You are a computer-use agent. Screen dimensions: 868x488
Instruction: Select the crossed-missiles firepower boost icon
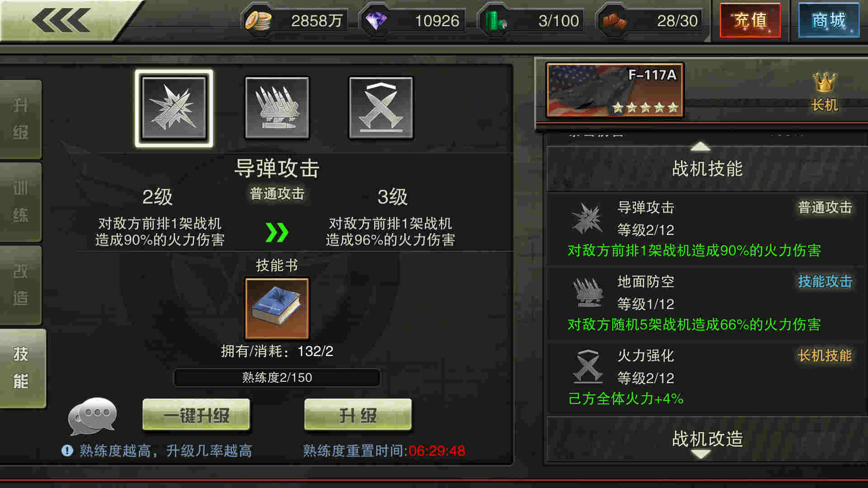pos(381,108)
